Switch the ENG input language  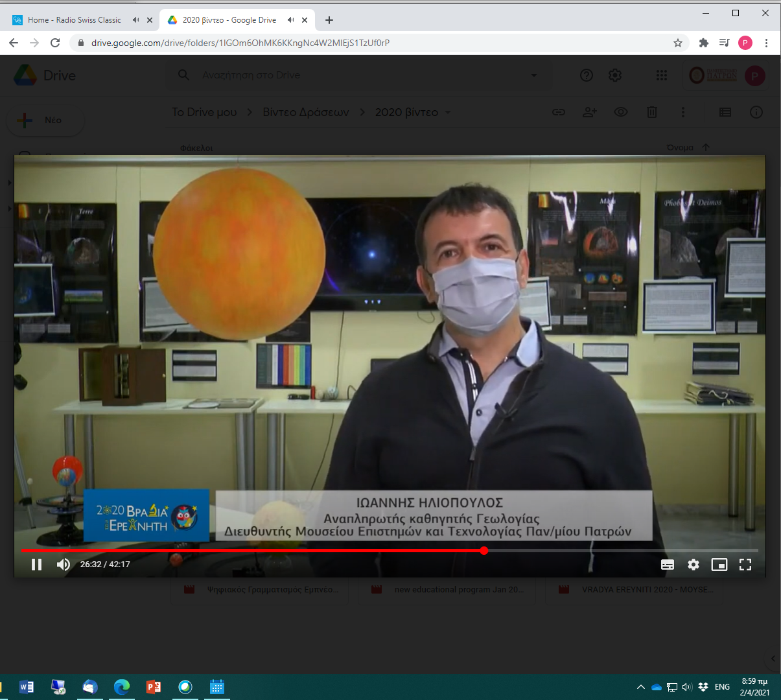click(722, 687)
